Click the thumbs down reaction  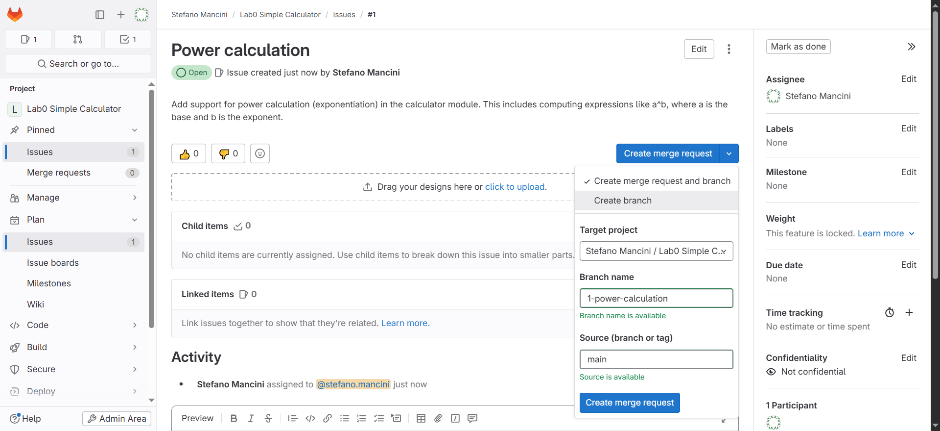(x=229, y=153)
